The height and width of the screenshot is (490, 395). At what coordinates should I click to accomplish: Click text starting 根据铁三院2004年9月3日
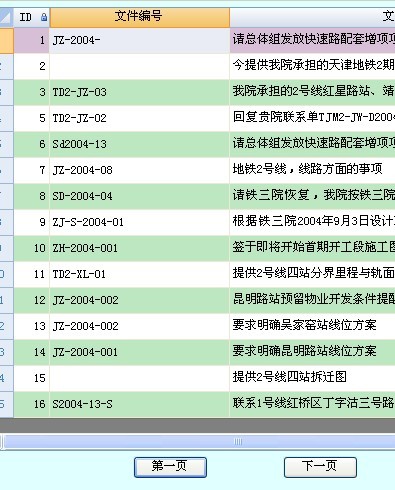pyautogui.click(x=314, y=221)
